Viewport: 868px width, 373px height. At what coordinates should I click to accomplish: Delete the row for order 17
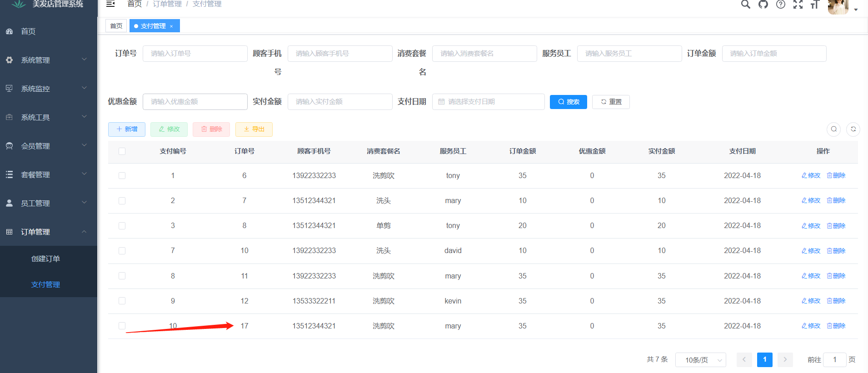(x=836, y=326)
